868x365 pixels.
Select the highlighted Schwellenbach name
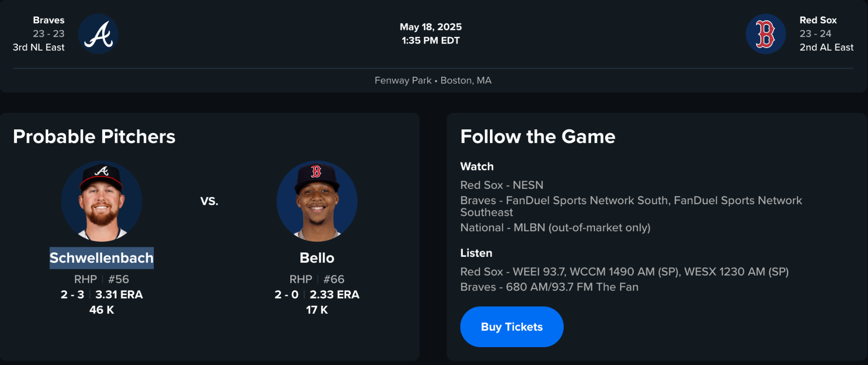(x=102, y=258)
